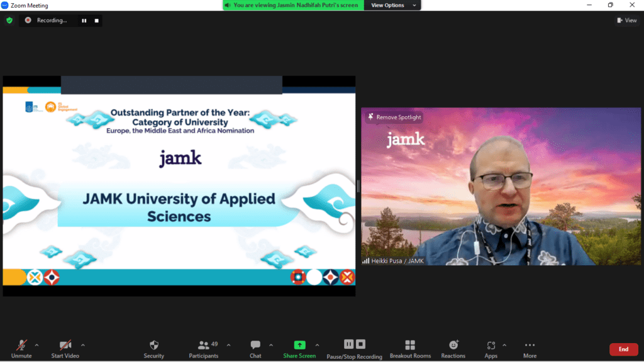
Task: Click Remove Spotlight on the speaker video
Action: click(394, 117)
